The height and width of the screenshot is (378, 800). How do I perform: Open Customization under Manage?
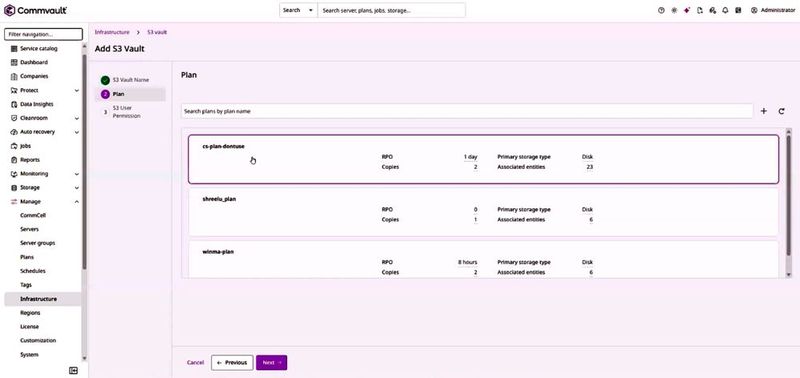[x=38, y=340]
